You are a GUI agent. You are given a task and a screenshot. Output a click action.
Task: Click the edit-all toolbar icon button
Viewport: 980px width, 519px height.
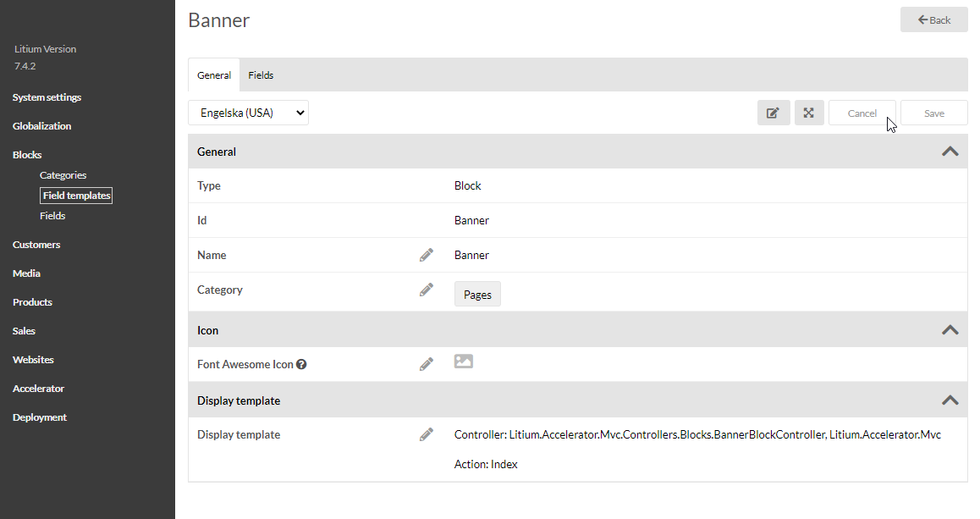click(774, 113)
